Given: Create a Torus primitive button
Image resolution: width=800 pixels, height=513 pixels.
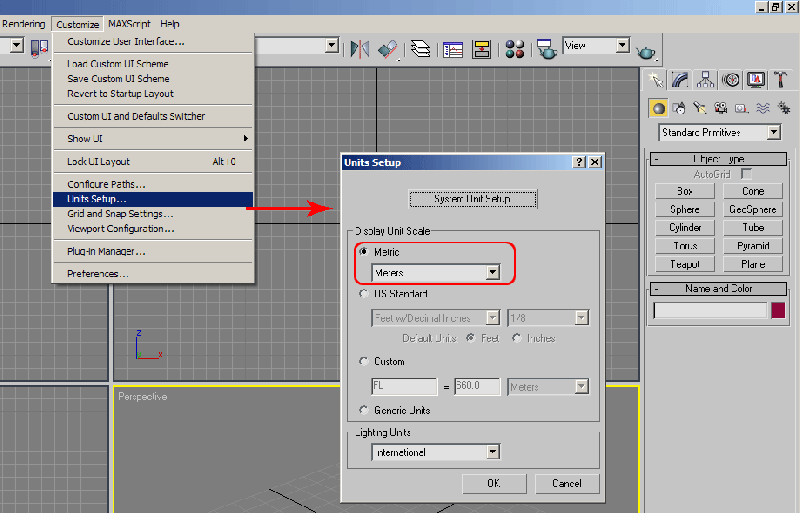Looking at the screenshot, I should click(685, 246).
